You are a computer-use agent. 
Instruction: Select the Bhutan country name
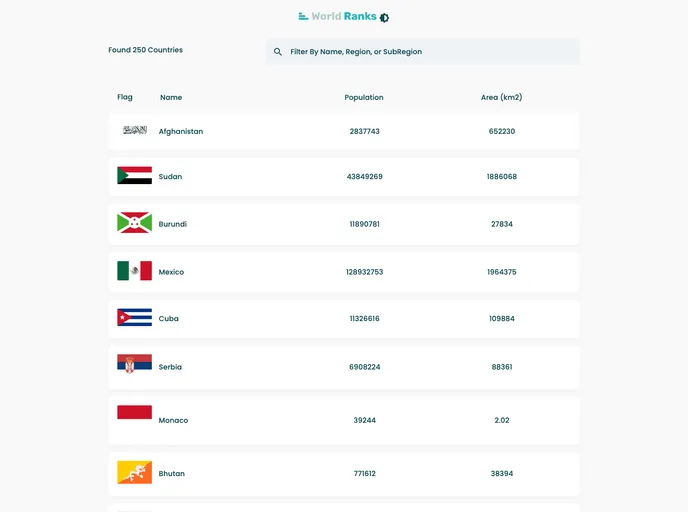tap(172, 474)
